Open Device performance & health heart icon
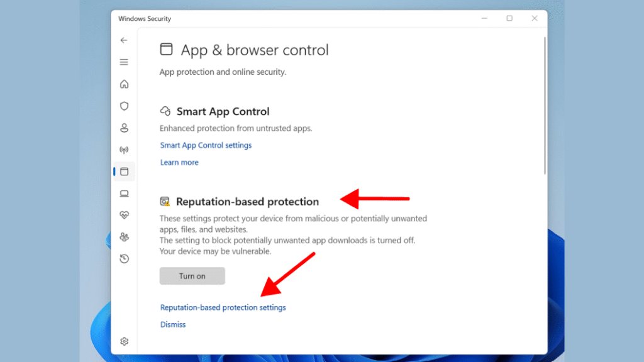This screenshot has height=362, width=644. click(124, 215)
